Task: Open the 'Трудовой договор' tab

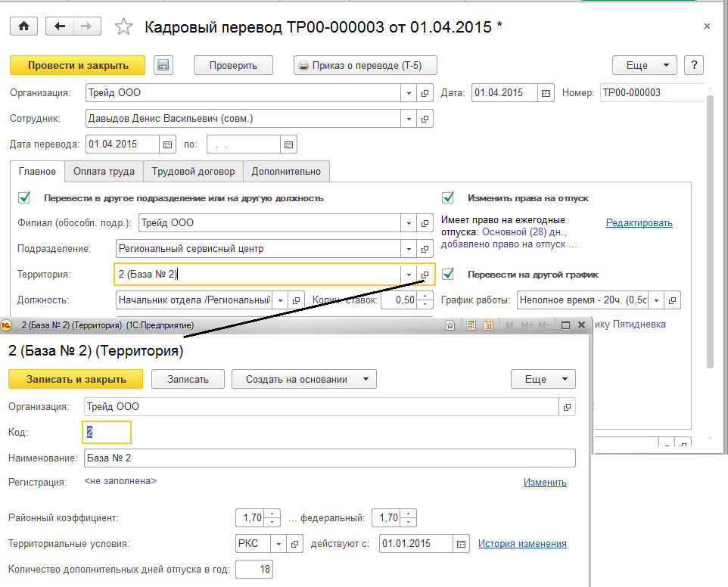Action: coord(193,172)
